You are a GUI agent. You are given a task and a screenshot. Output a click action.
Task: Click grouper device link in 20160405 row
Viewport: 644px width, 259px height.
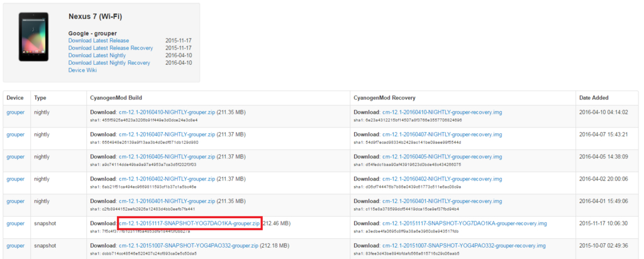pyautogui.click(x=16, y=157)
